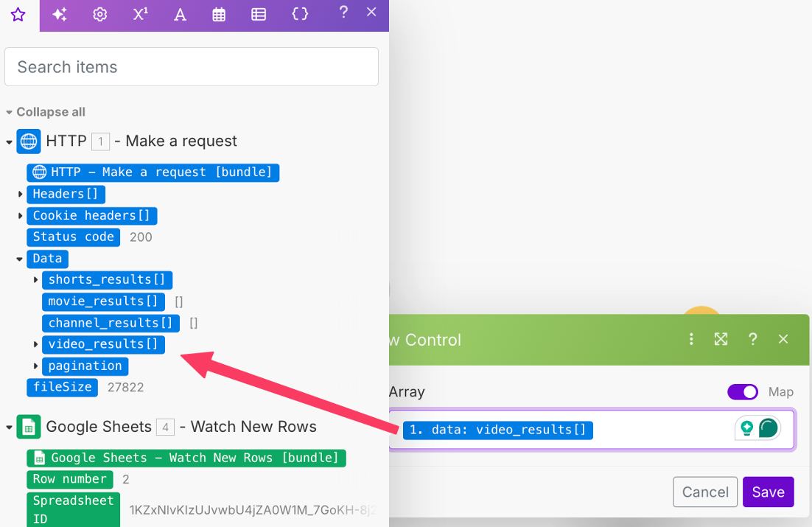Focus the Search items field
The width and height of the screenshot is (812, 527).
click(x=191, y=67)
